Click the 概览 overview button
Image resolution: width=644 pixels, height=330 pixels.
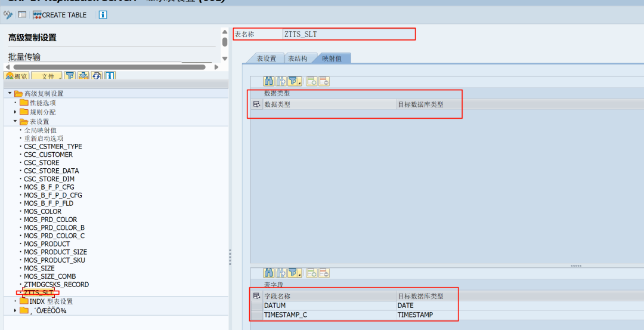(x=17, y=76)
